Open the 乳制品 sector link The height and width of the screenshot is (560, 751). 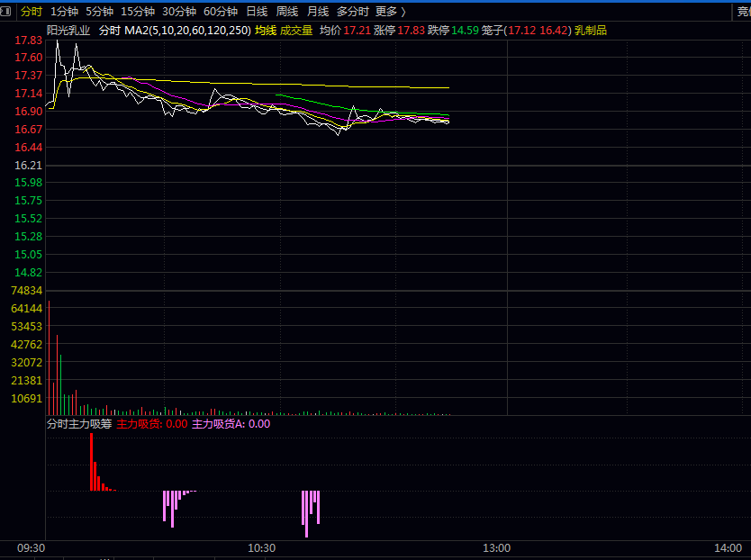(591, 31)
